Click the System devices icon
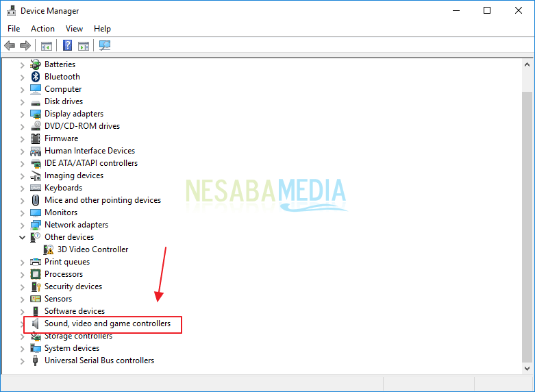Screen dimensions: 535x392 36,348
